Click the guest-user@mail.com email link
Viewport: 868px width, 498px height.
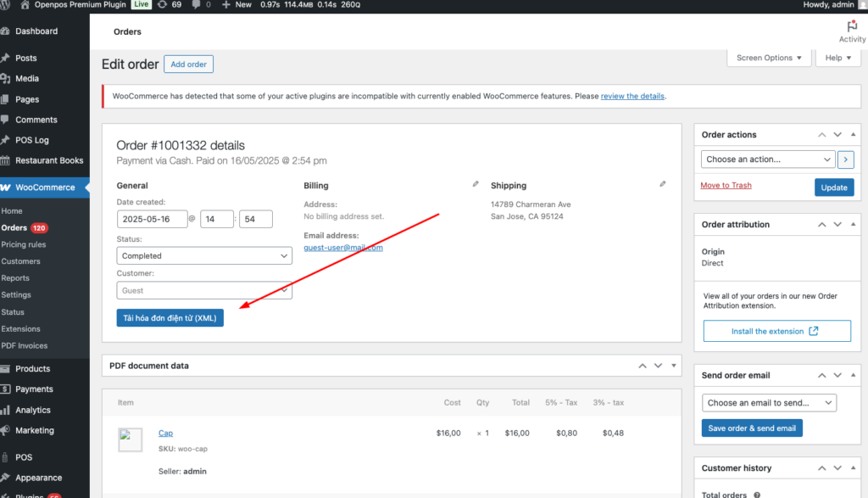(x=343, y=248)
